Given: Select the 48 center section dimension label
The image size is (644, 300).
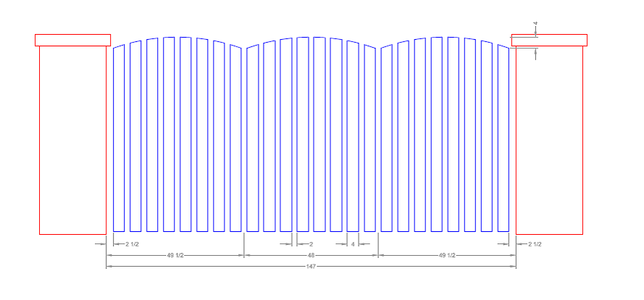Looking at the screenshot, I should tap(311, 255).
